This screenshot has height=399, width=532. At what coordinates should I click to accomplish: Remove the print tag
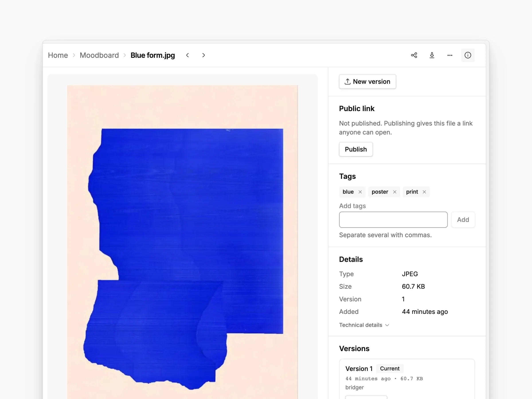coord(424,192)
